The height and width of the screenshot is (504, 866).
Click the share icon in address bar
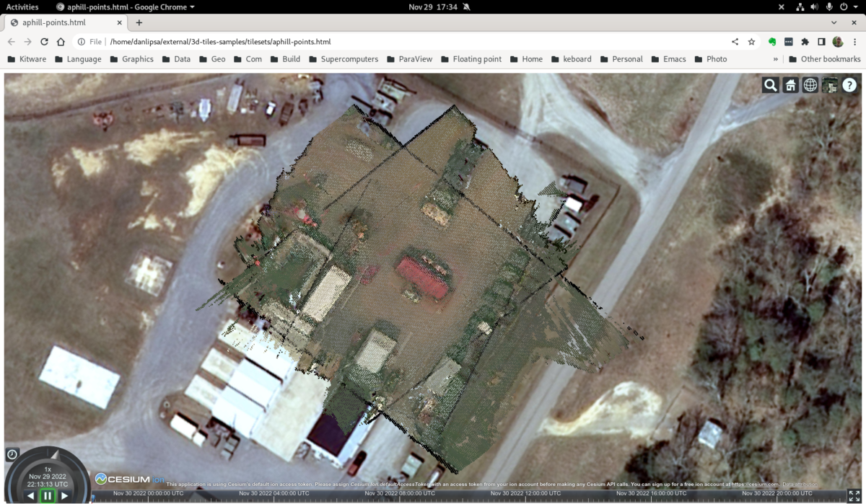[x=735, y=42]
